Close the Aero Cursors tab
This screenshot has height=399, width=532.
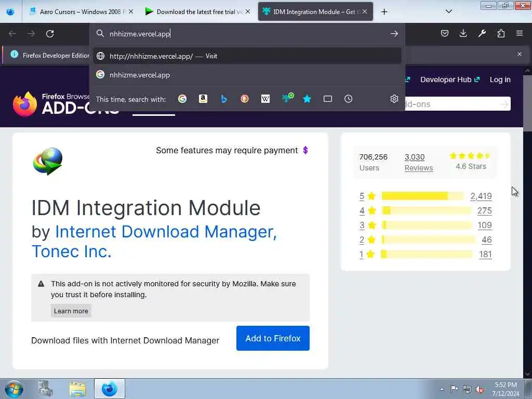click(130, 11)
